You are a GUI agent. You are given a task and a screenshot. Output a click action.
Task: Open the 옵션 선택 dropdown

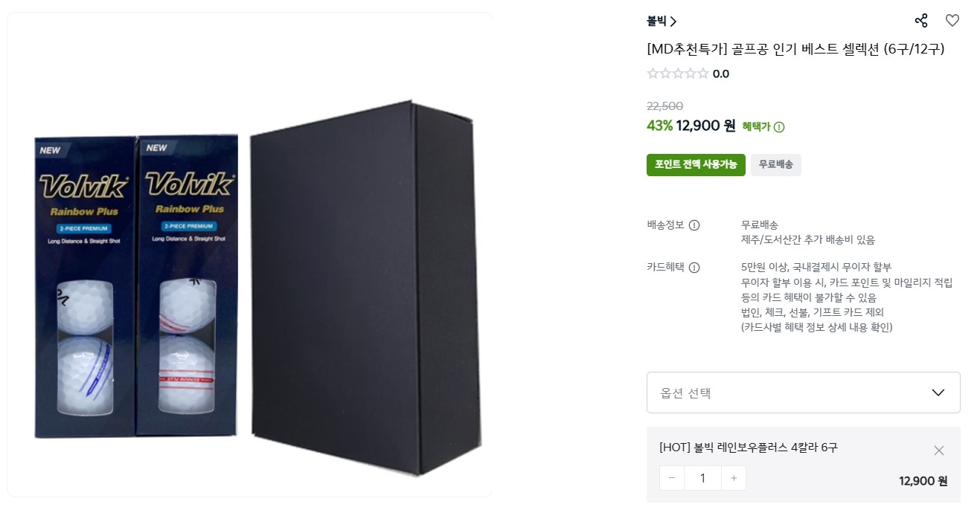point(803,393)
